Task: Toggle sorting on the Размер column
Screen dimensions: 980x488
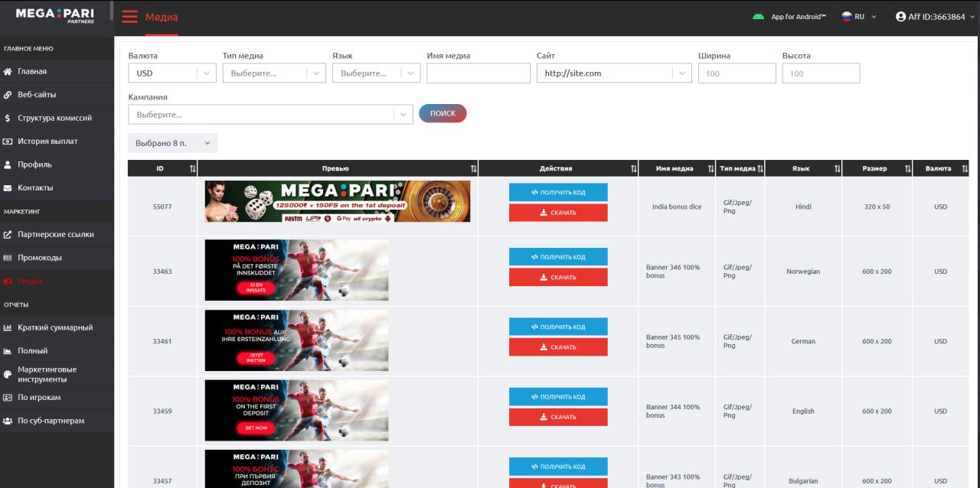Action: (x=907, y=169)
